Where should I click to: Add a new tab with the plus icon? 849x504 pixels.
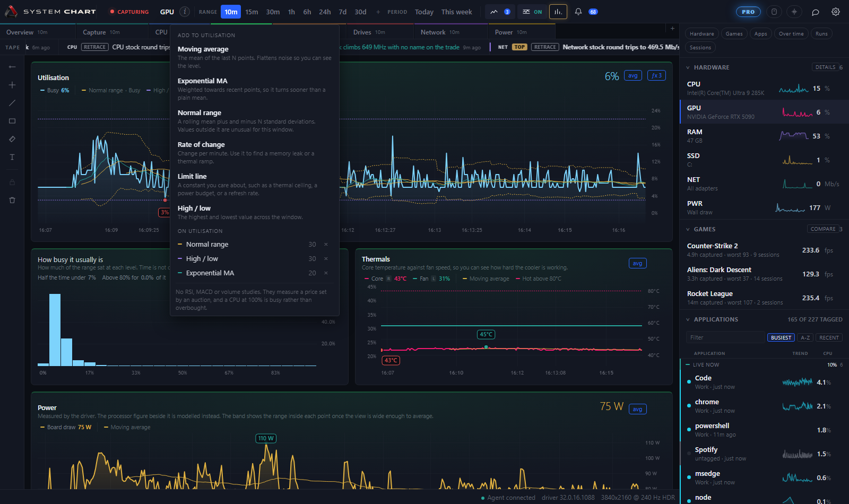pos(672,29)
